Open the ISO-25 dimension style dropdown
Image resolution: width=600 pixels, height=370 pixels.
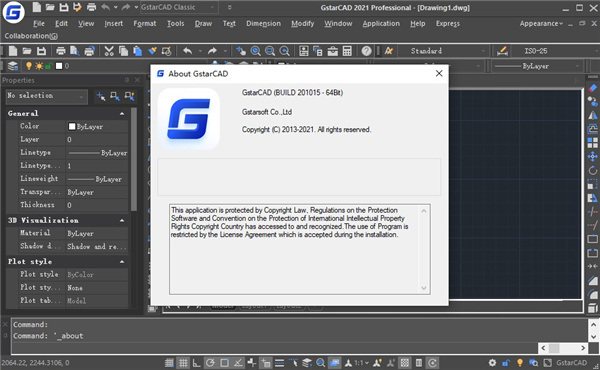point(555,51)
